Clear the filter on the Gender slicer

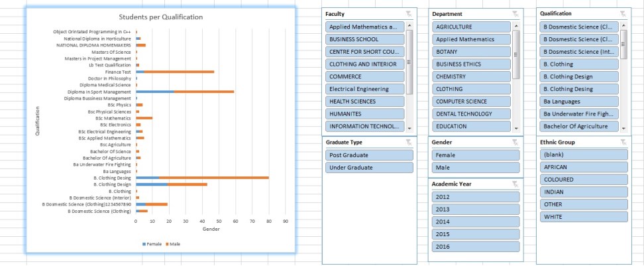pos(515,143)
